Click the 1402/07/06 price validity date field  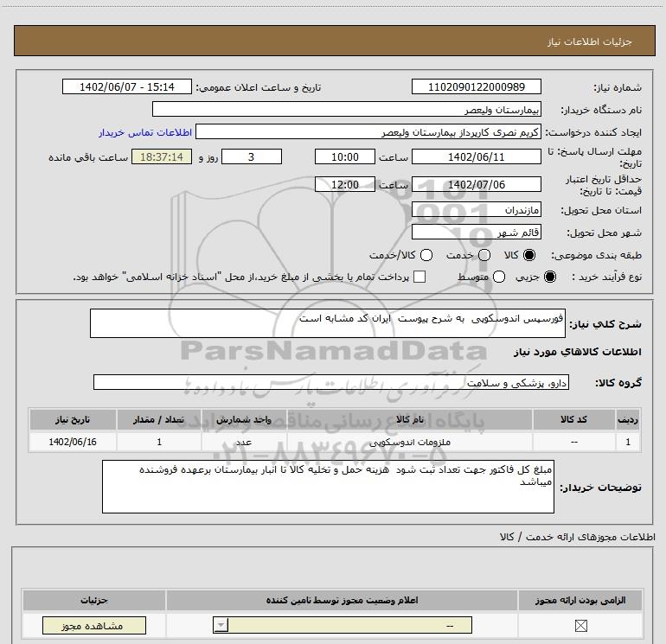click(x=476, y=184)
